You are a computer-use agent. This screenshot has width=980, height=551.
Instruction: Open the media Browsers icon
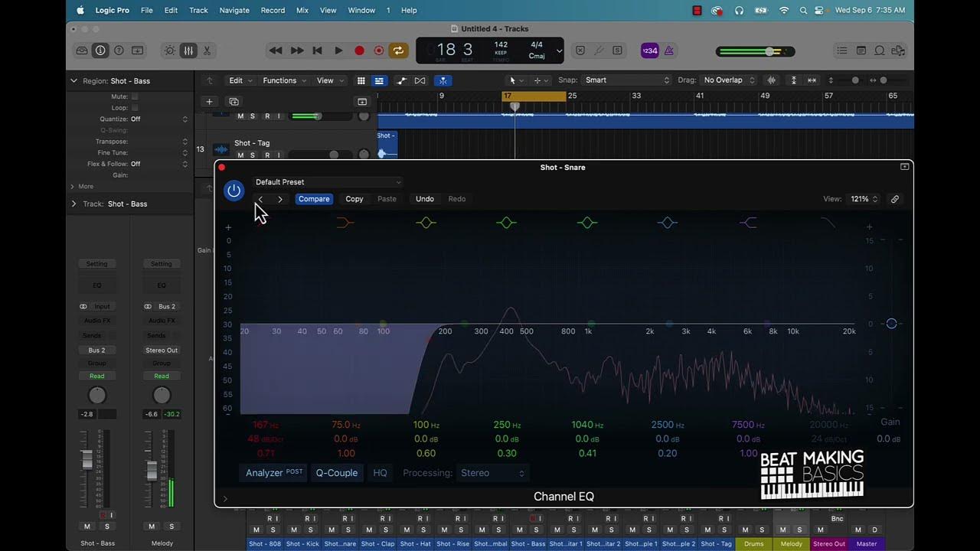(x=898, y=51)
